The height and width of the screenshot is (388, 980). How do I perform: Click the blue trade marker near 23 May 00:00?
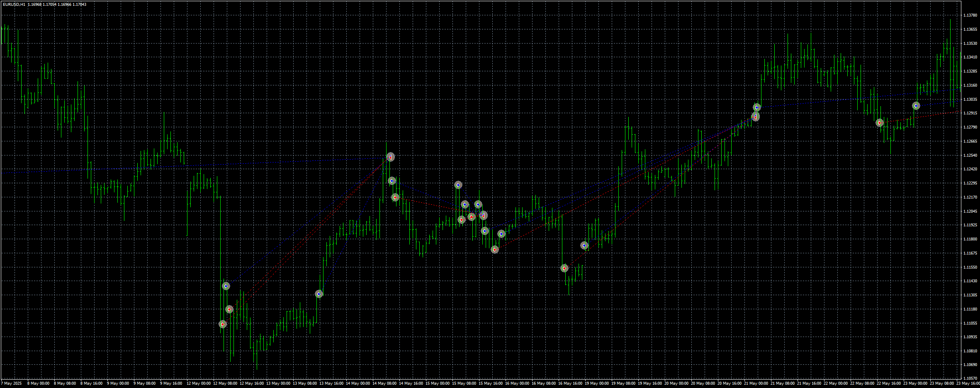916,106
